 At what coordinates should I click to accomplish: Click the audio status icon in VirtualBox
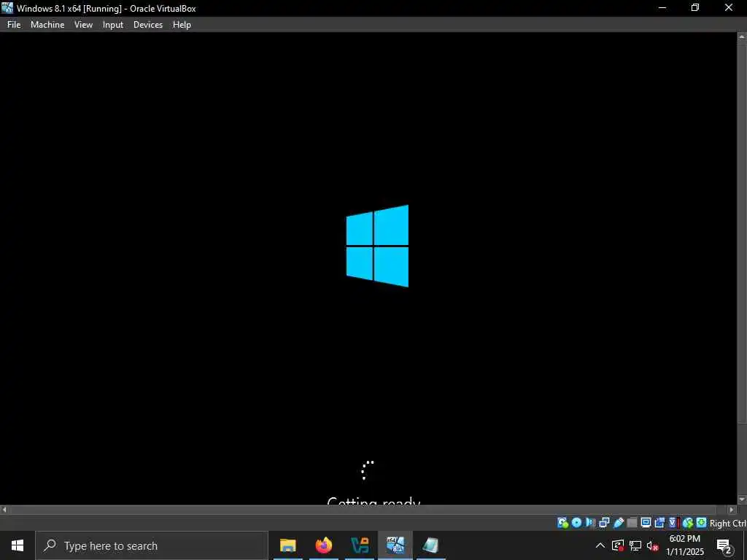(x=590, y=523)
